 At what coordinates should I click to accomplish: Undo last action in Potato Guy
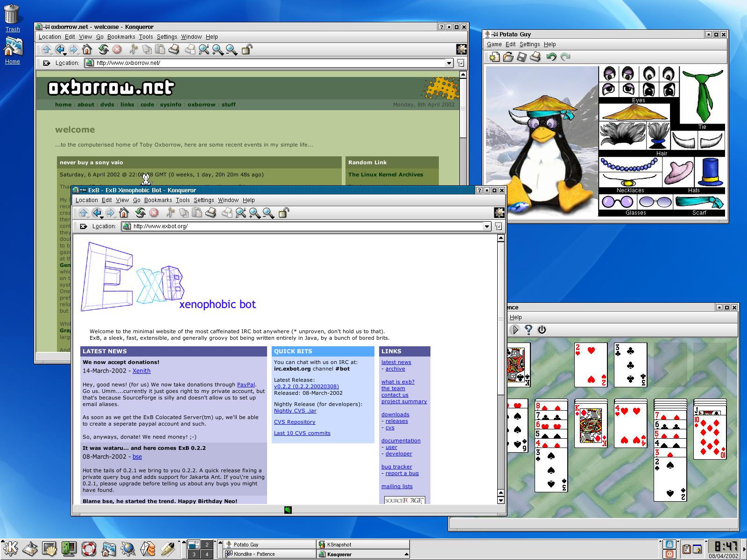click(x=551, y=57)
